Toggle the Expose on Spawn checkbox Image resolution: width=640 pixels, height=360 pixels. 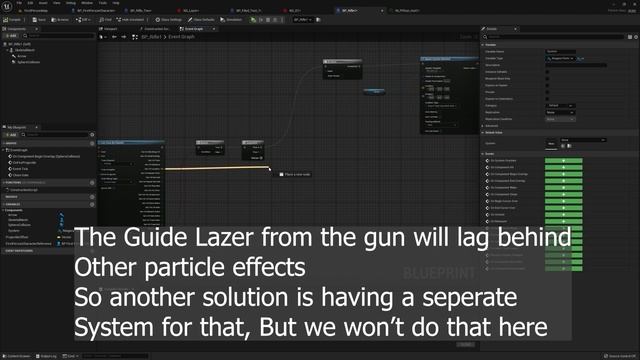point(547,85)
